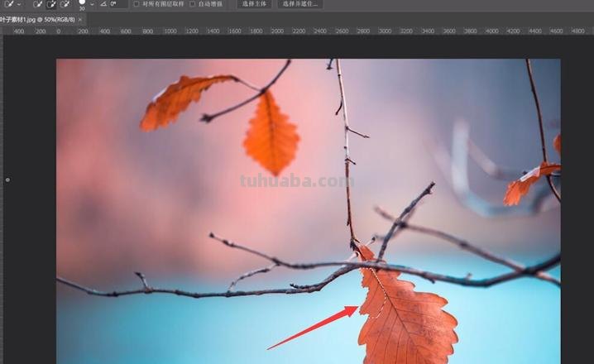Open the tool preset picker arrow
The width and height of the screenshot is (594, 364).
point(19,4)
